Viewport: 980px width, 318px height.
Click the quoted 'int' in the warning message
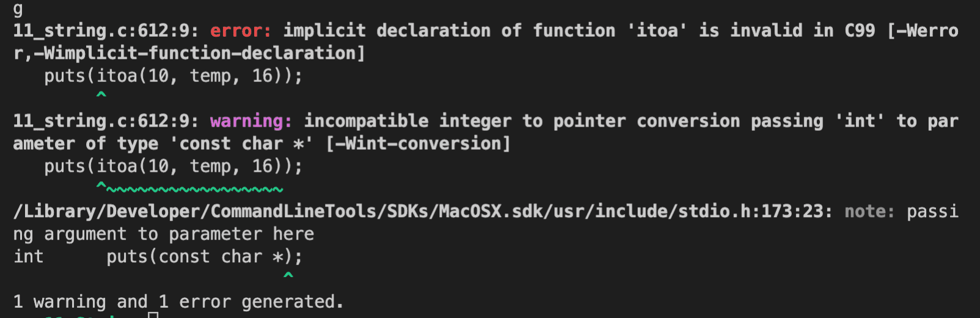[x=860, y=121]
